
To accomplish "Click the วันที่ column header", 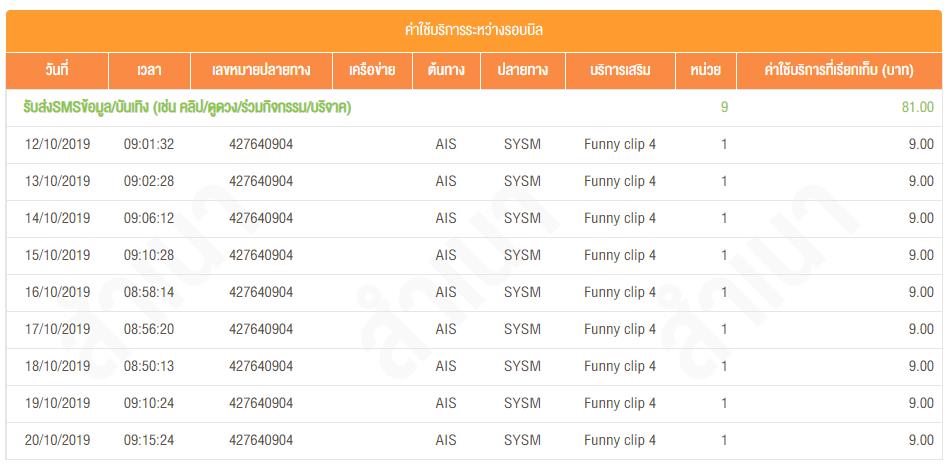I will (x=57, y=71).
